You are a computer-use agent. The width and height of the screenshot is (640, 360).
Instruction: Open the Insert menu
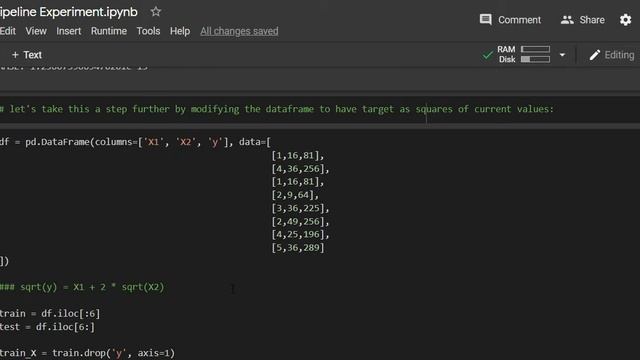tap(69, 31)
